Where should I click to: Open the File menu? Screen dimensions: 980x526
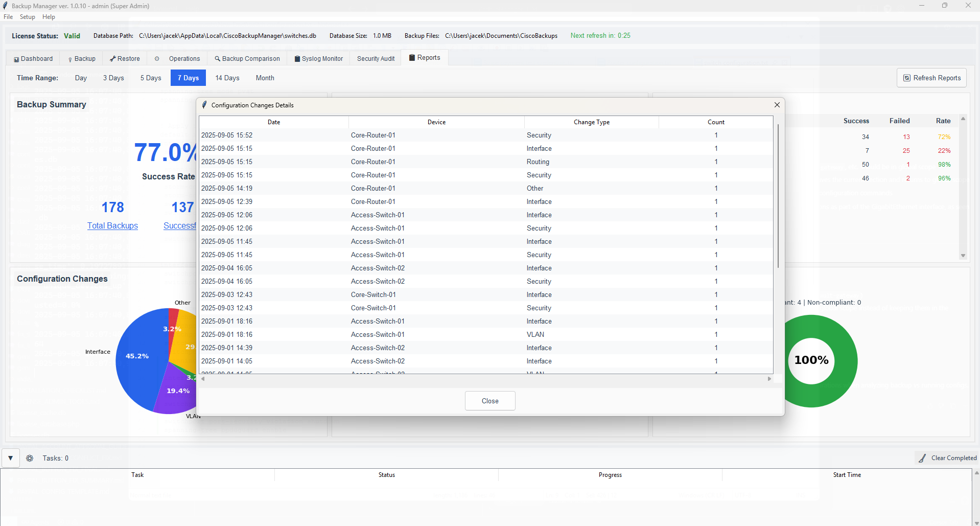point(8,17)
